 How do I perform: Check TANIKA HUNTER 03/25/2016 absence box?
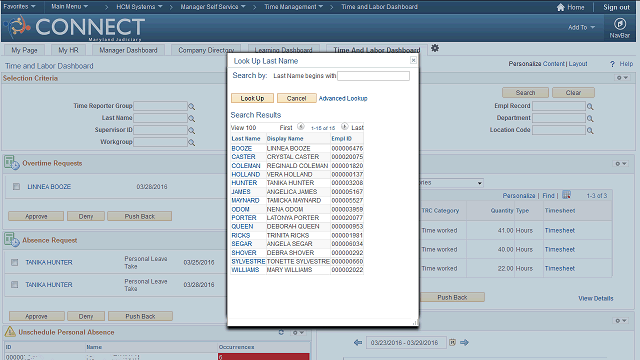pyautogui.click(x=15, y=262)
